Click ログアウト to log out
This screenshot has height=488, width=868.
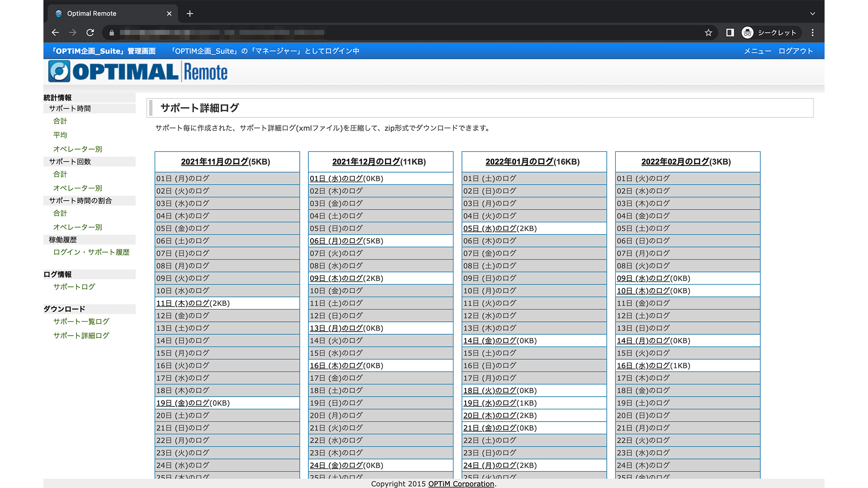tap(796, 51)
